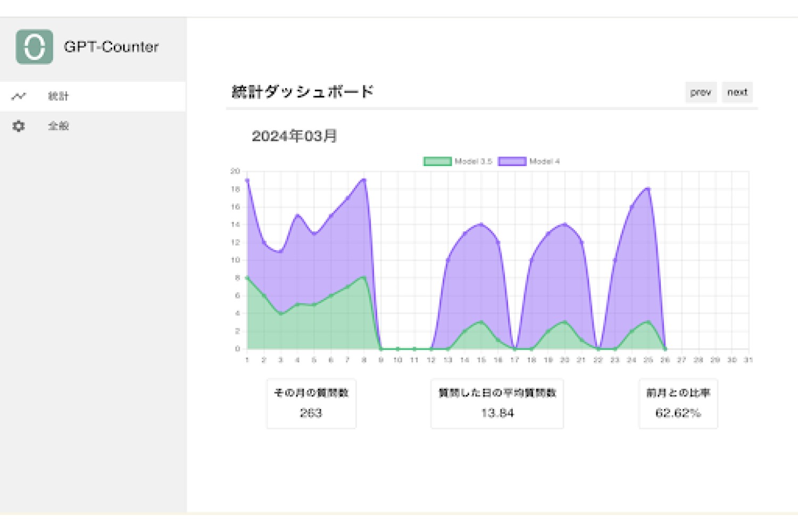798x532 pixels.
Task: Click the その月の質問数 card showing 263
Action: (311, 404)
